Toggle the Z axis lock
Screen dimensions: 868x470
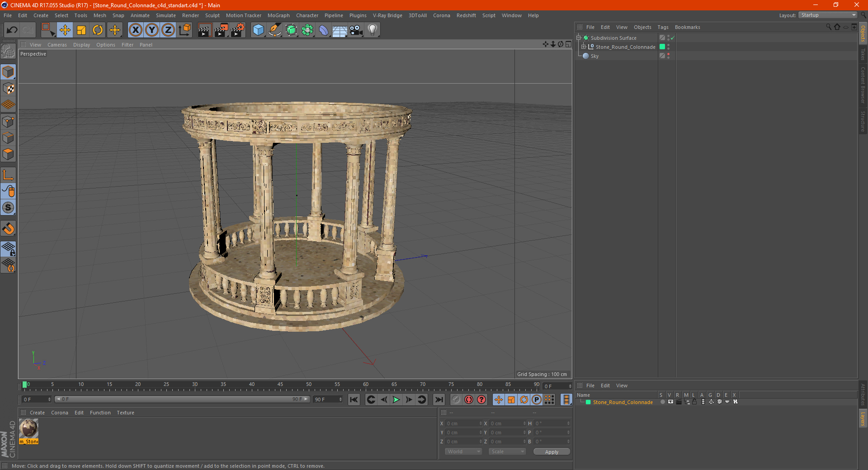(168, 30)
